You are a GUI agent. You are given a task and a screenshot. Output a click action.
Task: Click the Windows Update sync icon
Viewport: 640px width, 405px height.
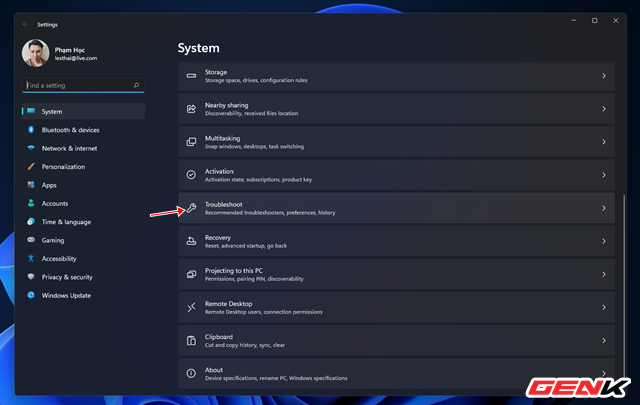[31, 295]
